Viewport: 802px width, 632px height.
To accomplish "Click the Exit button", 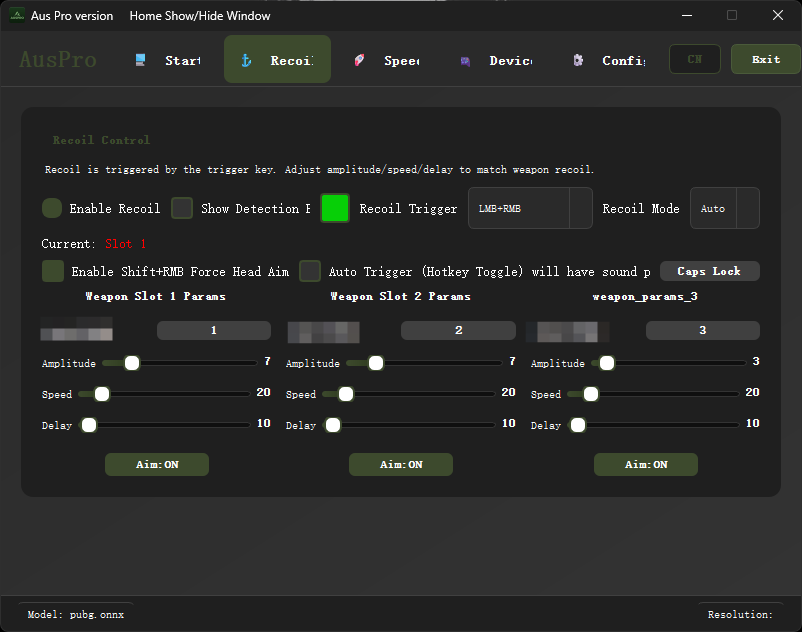I will click(x=766, y=59).
